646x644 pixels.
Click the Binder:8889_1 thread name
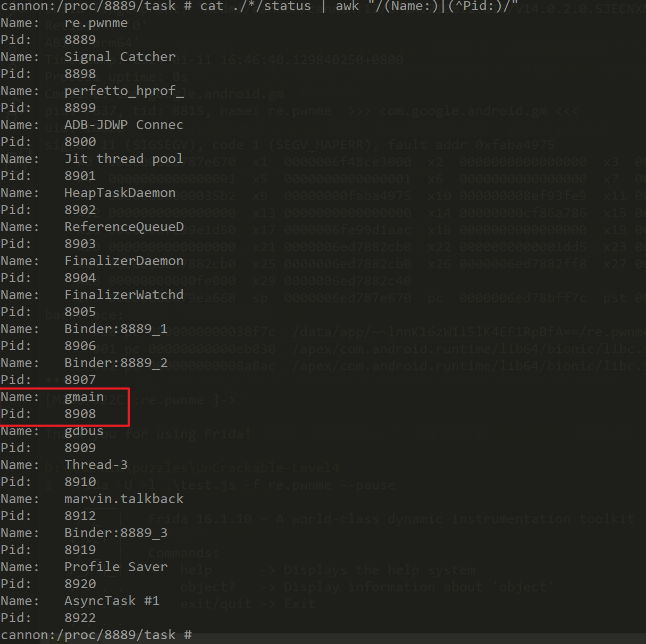pos(116,329)
